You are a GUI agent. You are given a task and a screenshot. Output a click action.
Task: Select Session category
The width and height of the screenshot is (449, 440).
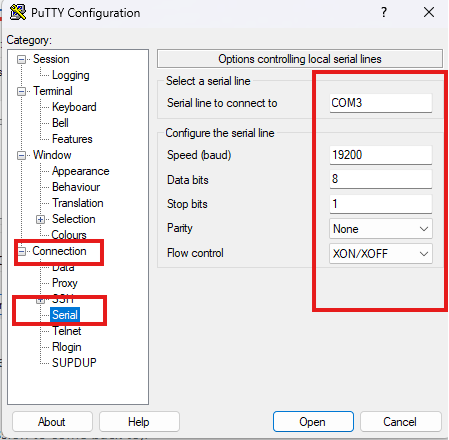[x=51, y=59]
